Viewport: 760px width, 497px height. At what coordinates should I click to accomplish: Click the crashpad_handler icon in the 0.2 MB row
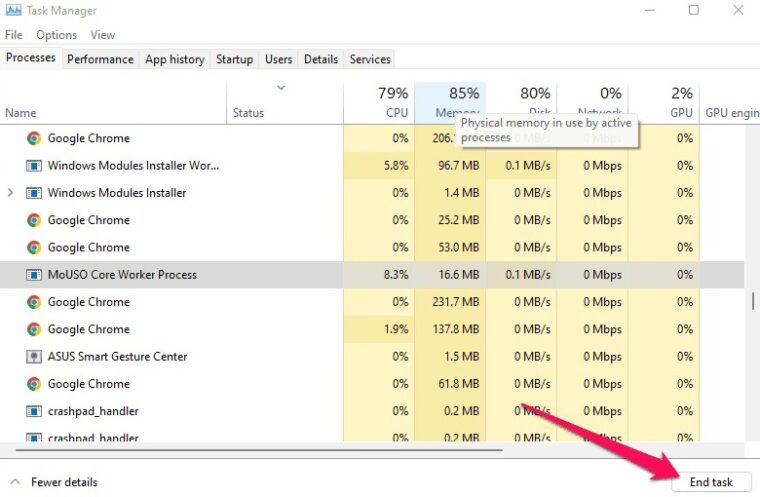(x=33, y=411)
